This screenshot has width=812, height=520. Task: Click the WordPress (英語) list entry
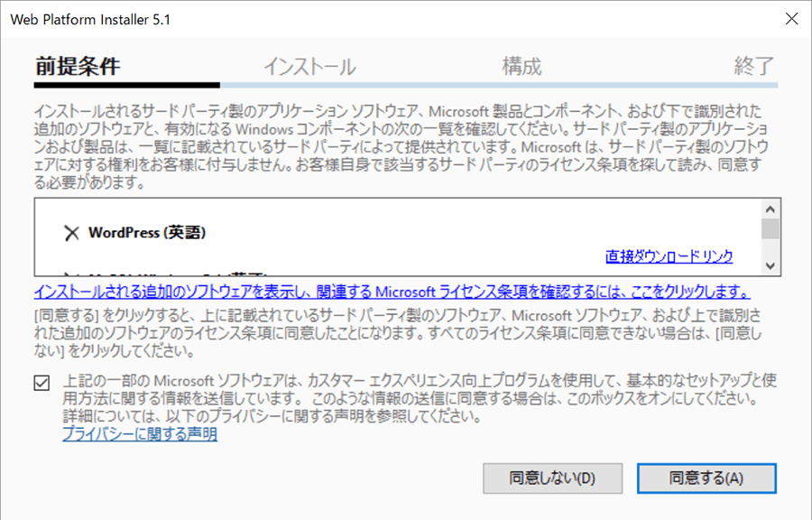pos(147,233)
